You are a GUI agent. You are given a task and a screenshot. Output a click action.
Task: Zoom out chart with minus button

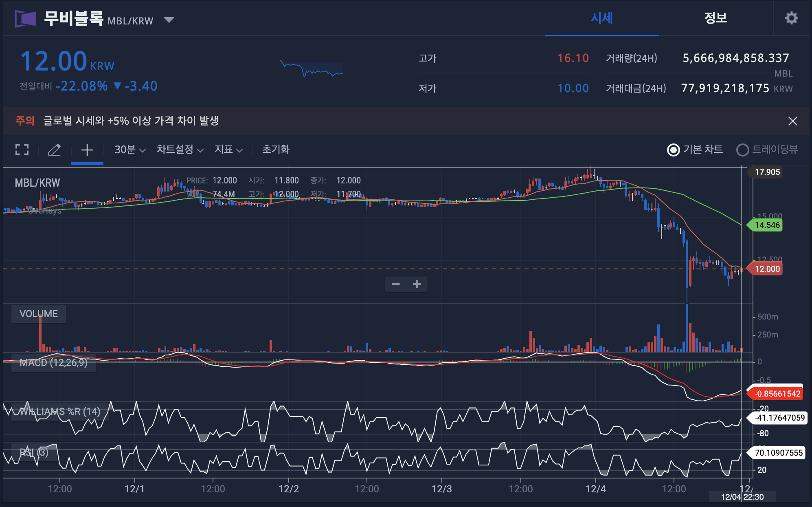click(395, 284)
